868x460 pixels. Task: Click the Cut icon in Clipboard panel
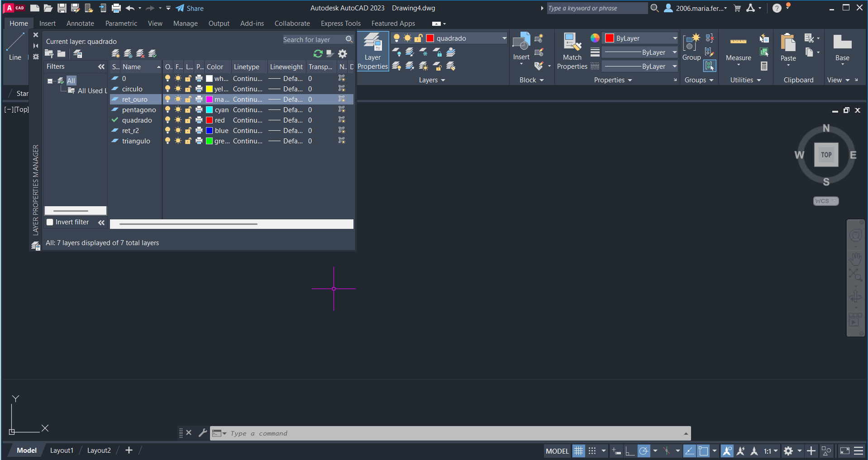point(809,38)
